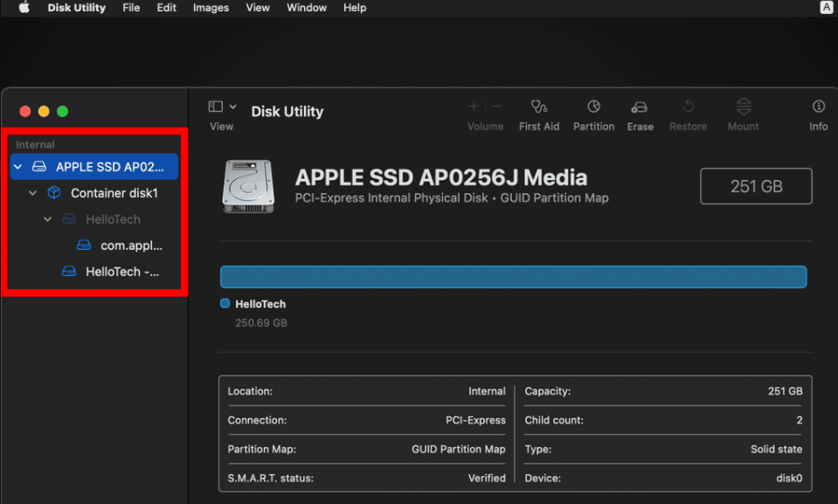The image size is (838, 504).
Task: Collapse the APPLE SSD AP02 disk row
Action: click(17, 167)
